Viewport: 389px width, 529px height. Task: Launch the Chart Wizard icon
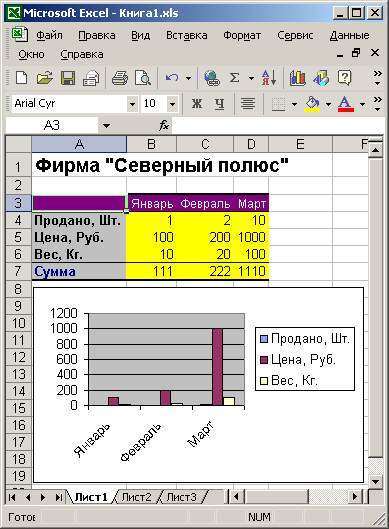click(298, 78)
